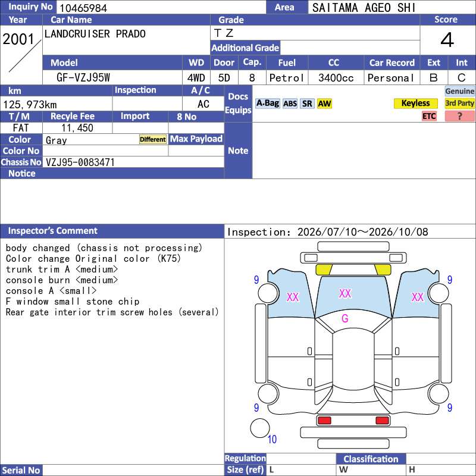
Task: Click the 3rd Party badge
Action: tap(459, 103)
